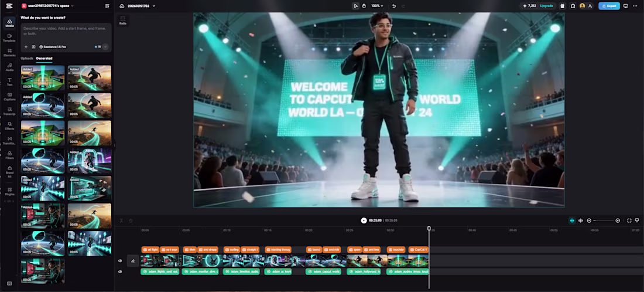
Task: Select the 'blasting throug' caption clip
Action: (x=279, y=250)
